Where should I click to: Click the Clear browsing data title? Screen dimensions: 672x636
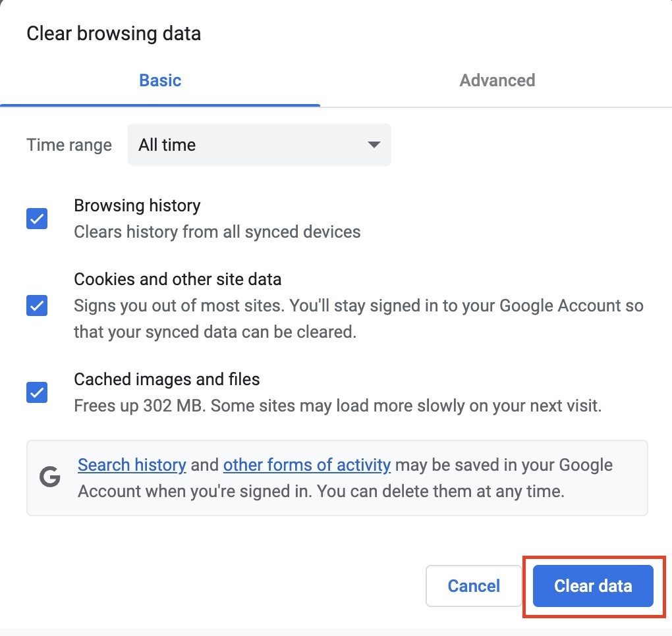tap(113, 34)
